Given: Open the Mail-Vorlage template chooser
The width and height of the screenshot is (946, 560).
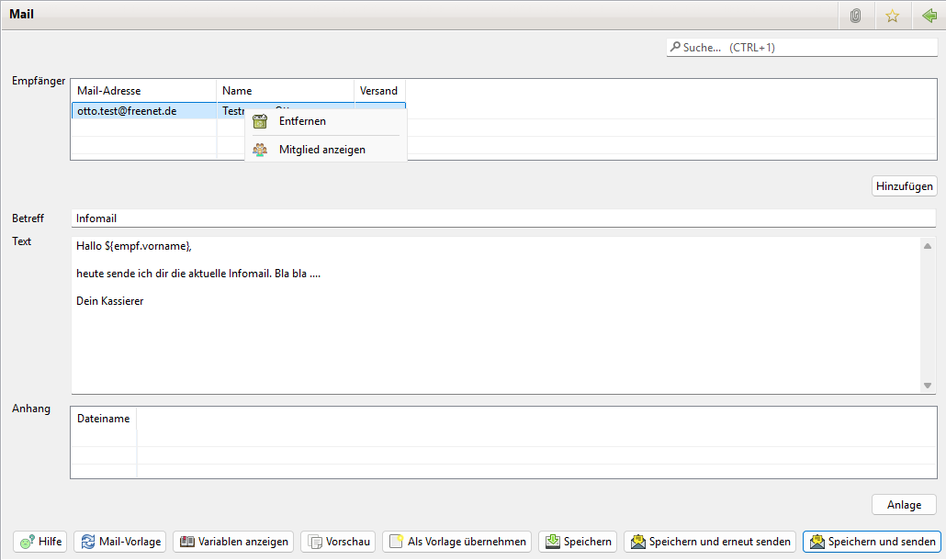Looking at the screenshot, I should (x=119, y=542).
